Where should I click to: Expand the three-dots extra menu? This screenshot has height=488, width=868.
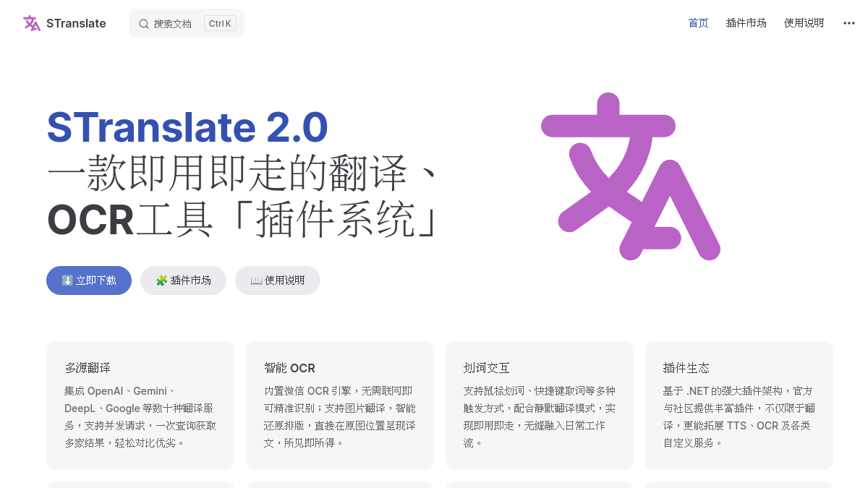[x=849, y=23]
